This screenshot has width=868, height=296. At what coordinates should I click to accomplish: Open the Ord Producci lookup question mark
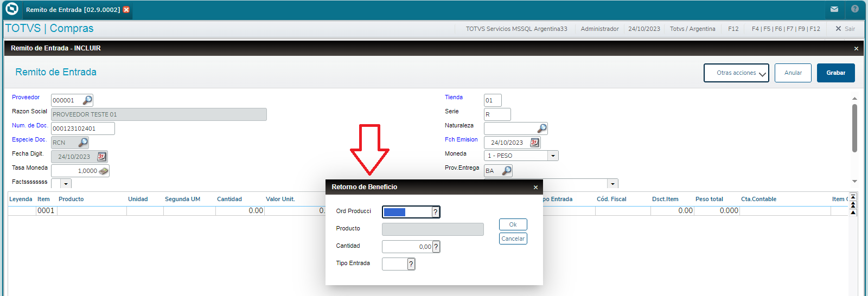click(435, 212)
